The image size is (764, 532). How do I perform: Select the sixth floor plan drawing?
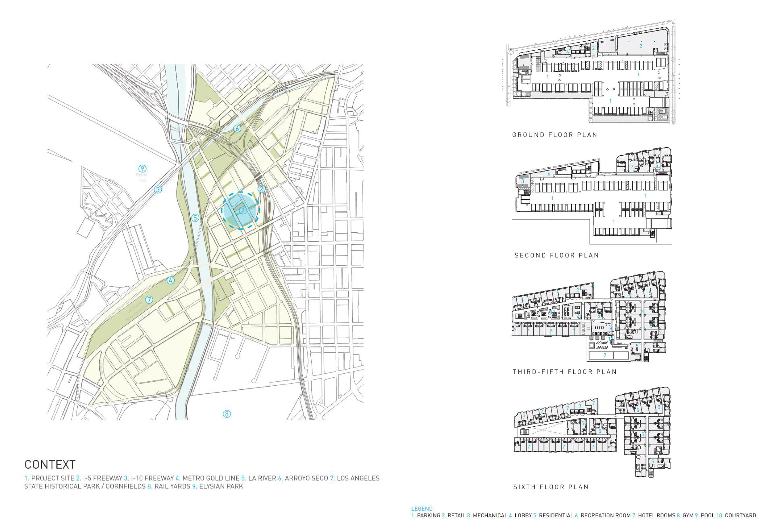click(x=592, y=432)
